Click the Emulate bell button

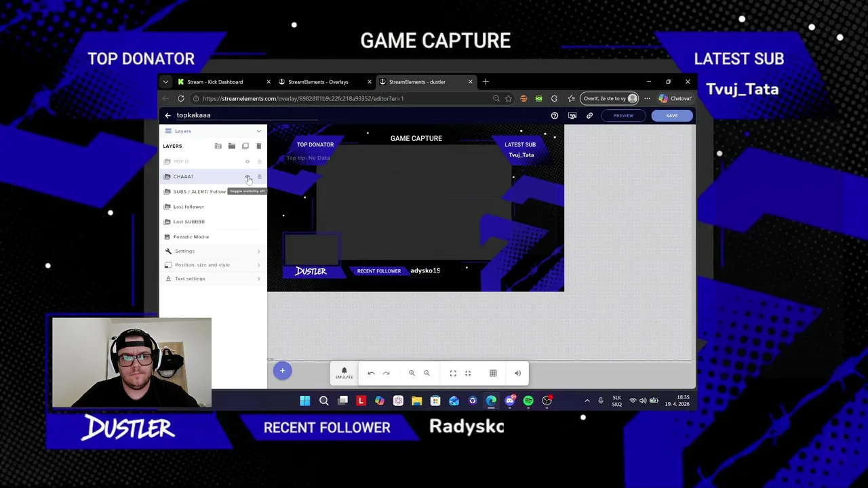344,373
